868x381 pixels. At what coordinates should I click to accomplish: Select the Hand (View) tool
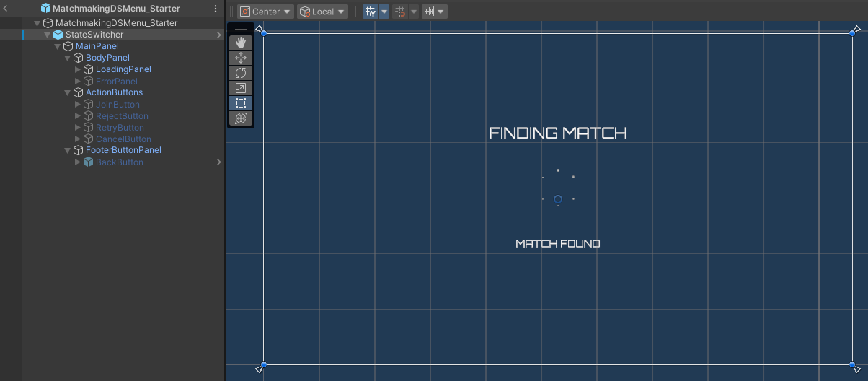241,43
